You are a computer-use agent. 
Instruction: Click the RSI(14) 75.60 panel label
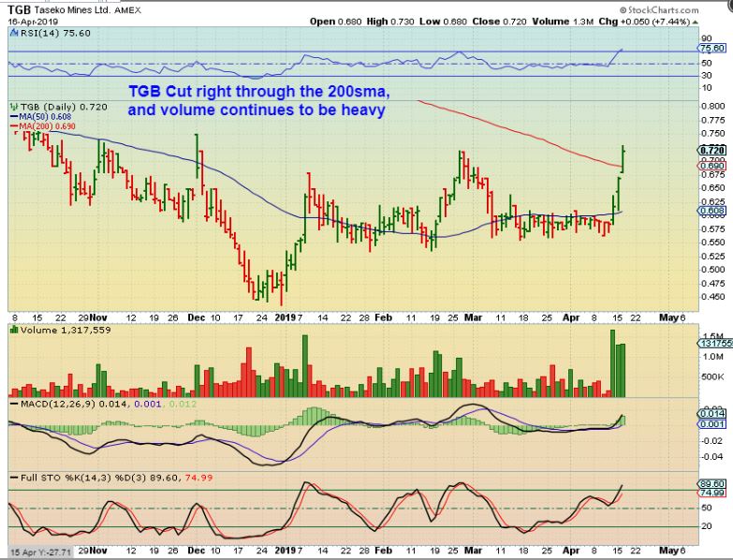[x=54, y=33]
